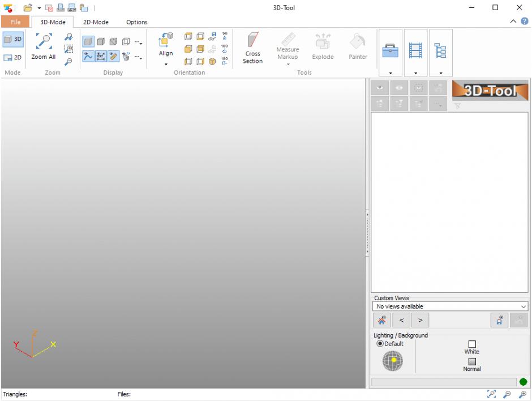This screenshot has width=532, height=401.
Task: Select the second orientation cube in third row
Action: click(x=200, y=62)
